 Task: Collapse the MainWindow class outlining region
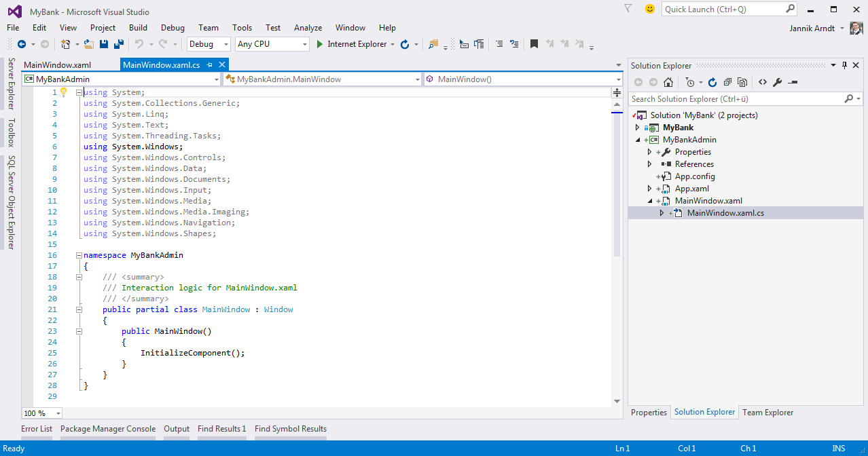(x=79, y=309)
